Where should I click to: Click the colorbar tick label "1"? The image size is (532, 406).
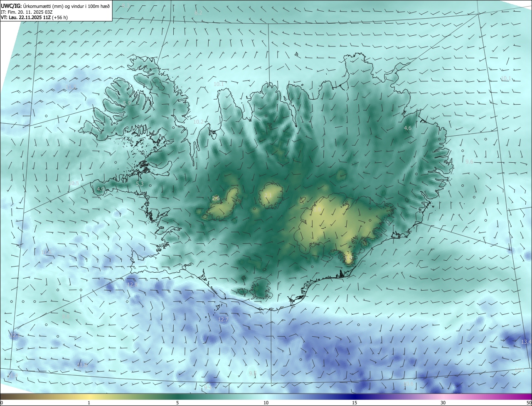click(89, 403)
